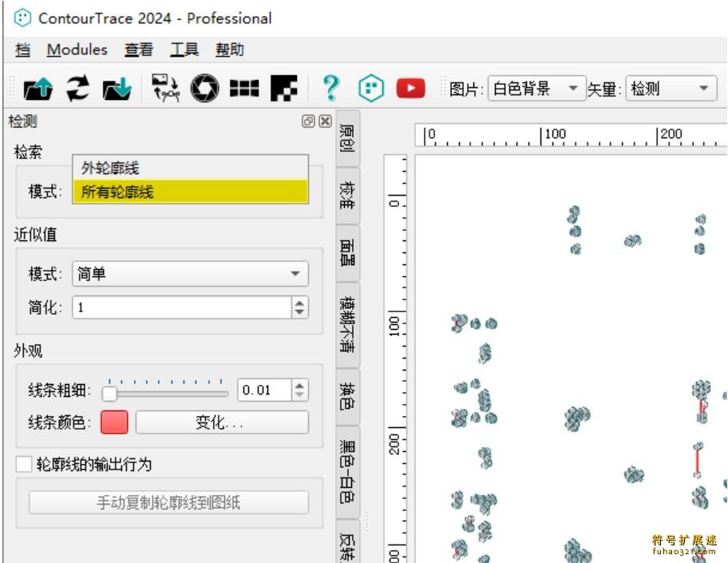The width and height of the screenshot is (728, 563).
Task: Decrease the 简化 value with down arrow
Action: click(300, 312)
